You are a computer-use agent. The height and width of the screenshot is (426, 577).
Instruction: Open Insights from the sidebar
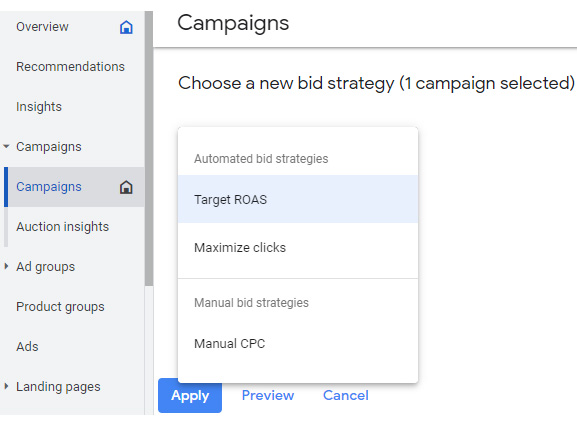click(39, 107)
